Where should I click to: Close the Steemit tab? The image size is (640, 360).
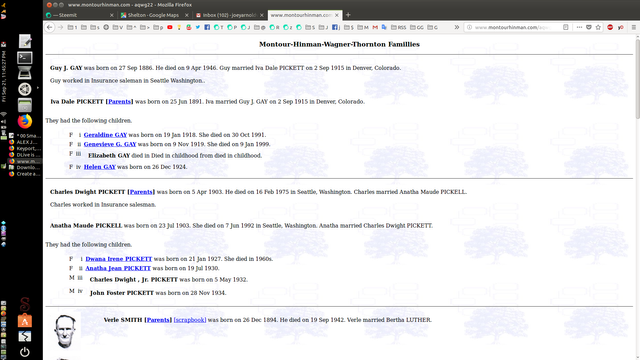point(112,15)
